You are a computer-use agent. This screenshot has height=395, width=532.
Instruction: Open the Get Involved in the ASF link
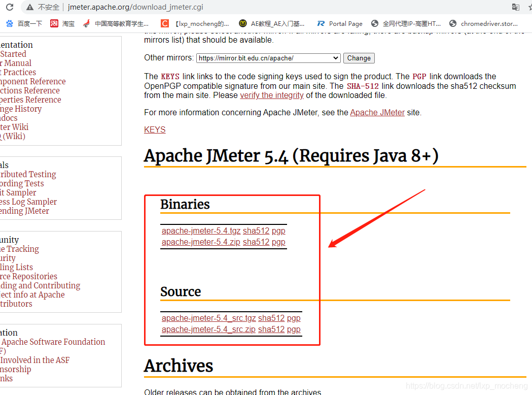point(34,360)
